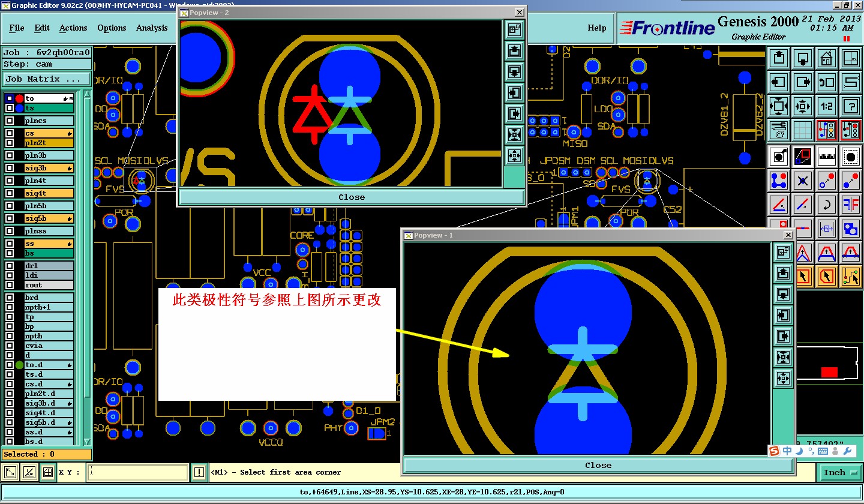This screenshot has width=864, height=504.
Task: Toggle checkbox for layer drl
Action: (x=10, y=265)
